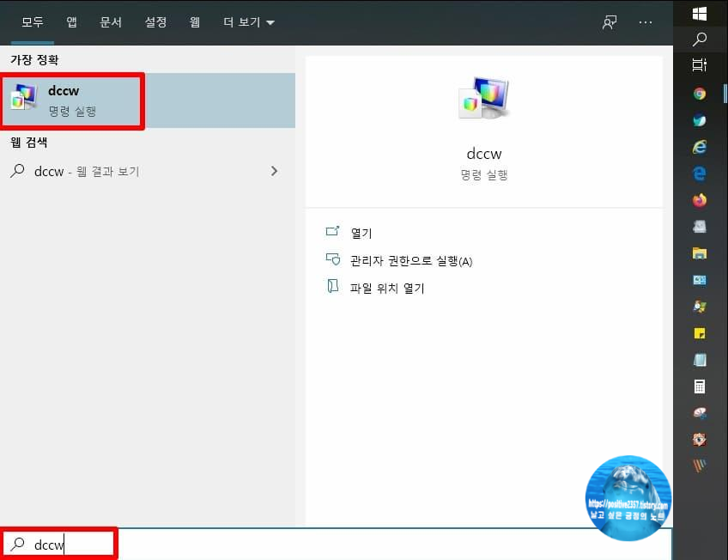Viewport: 728px width, 560px height.
Task: Open the legacy Microsoft Edge taskbar icon
Action: 699,173
